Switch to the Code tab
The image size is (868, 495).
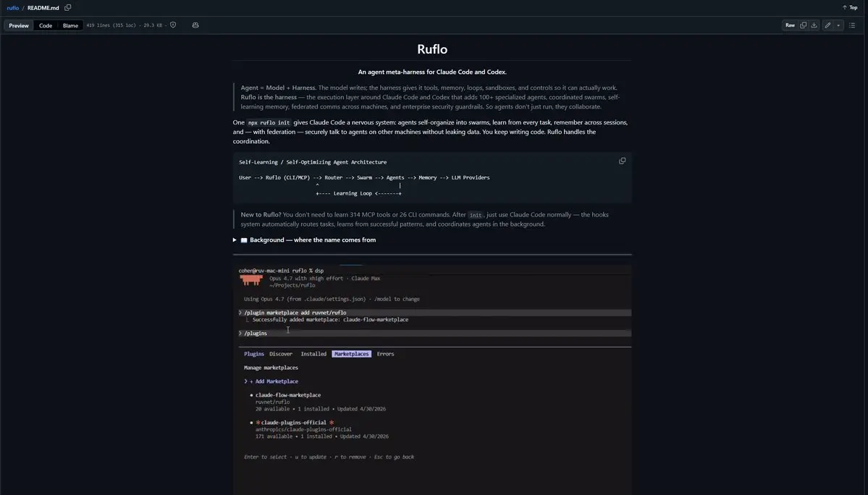(x=46, y=25)
